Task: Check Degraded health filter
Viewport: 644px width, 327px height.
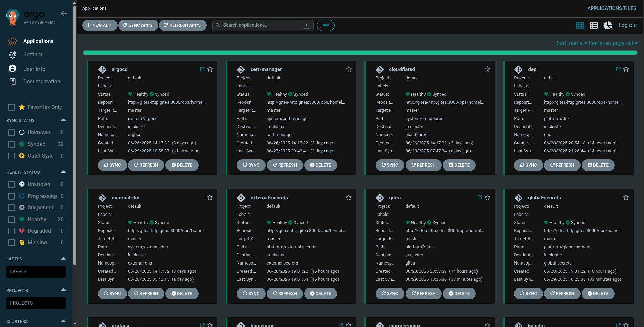Action: [11, 231]
